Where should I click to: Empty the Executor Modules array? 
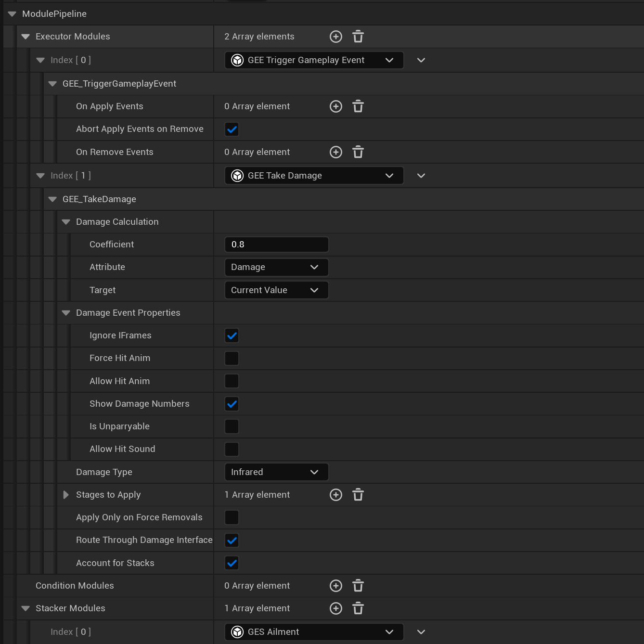[x=358, y=37]
